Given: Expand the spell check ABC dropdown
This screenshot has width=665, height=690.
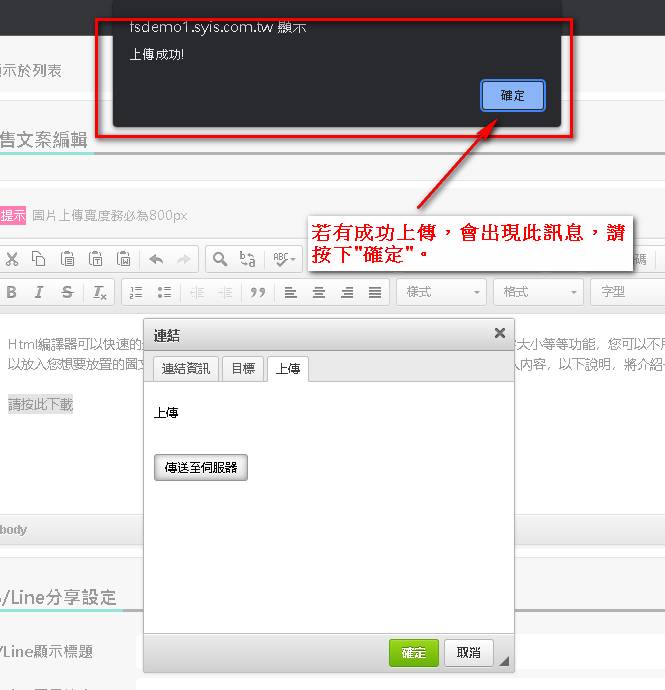Looking at the screenshot, I should tap(286, 259).
